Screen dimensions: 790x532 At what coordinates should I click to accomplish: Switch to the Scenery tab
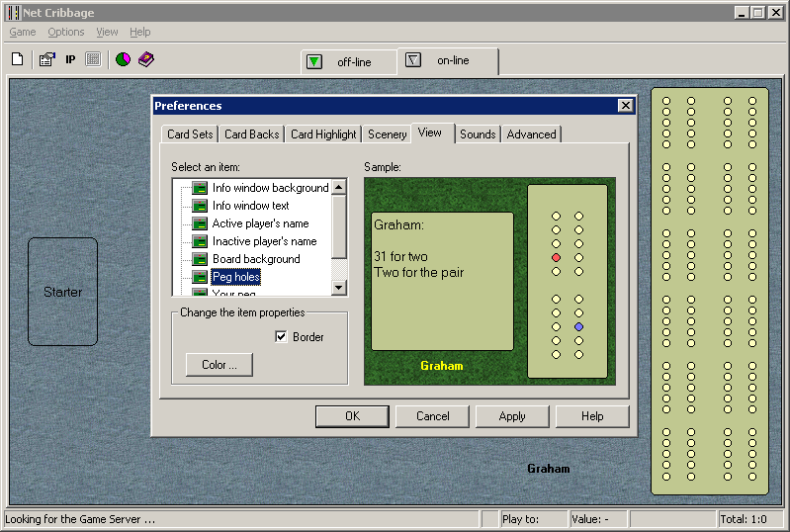387,134
